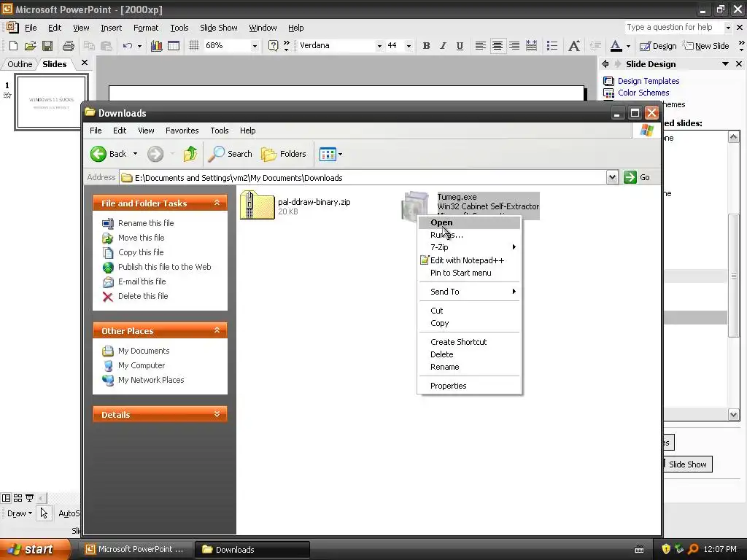The image size is (747, 560).
Task: Click the Windows Start button
Action: pyautogui.click(x=34, y=550)
